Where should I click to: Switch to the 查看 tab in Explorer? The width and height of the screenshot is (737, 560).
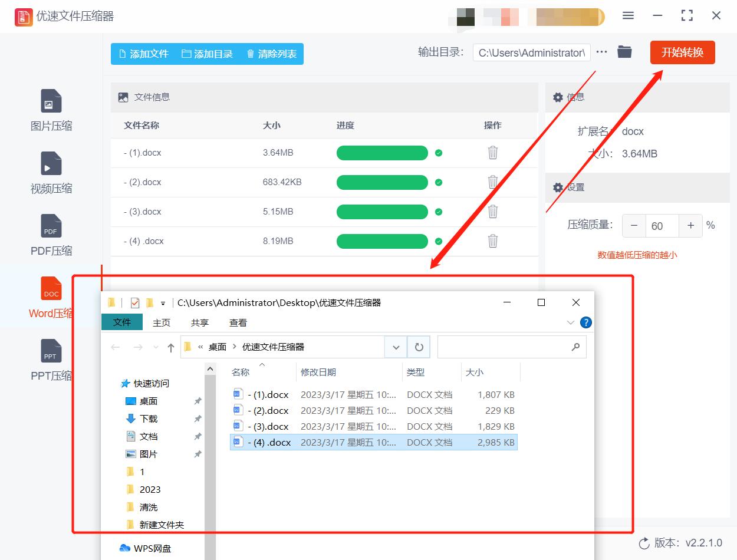point(238,322)
